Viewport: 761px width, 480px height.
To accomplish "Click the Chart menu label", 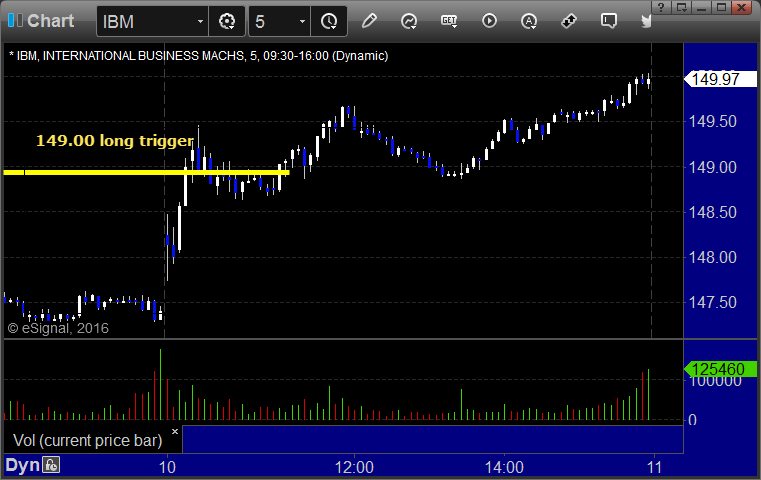I will (50, 21).
